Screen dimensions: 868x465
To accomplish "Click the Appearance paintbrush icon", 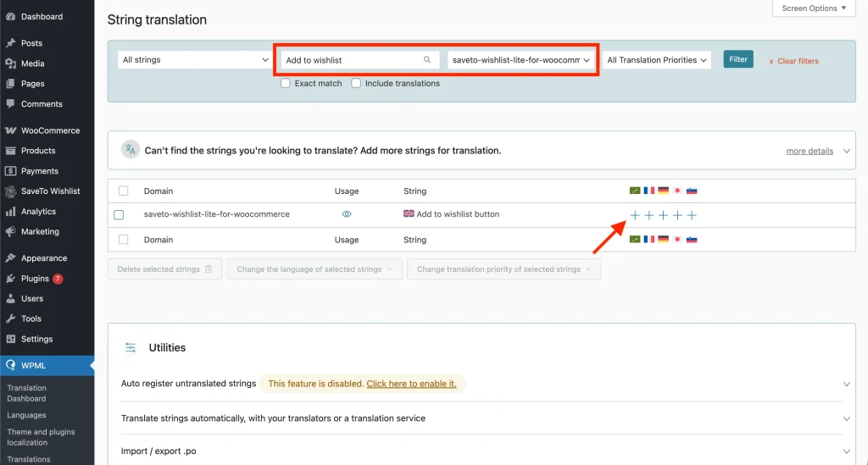I will pyautogui.click(x=10, y=258).
